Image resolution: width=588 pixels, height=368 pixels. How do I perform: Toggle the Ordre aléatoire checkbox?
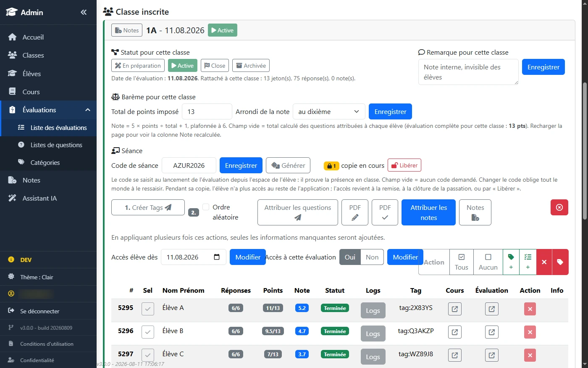coord(206,207)
